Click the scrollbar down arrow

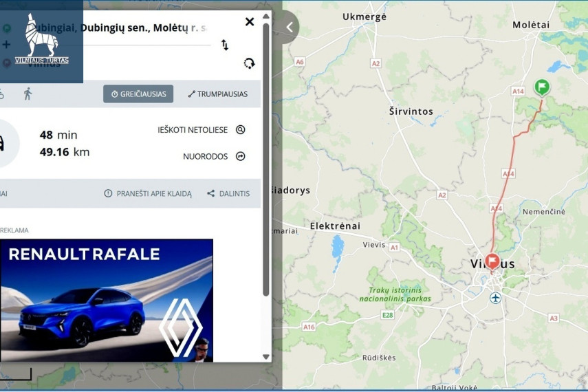pos(266,357)
